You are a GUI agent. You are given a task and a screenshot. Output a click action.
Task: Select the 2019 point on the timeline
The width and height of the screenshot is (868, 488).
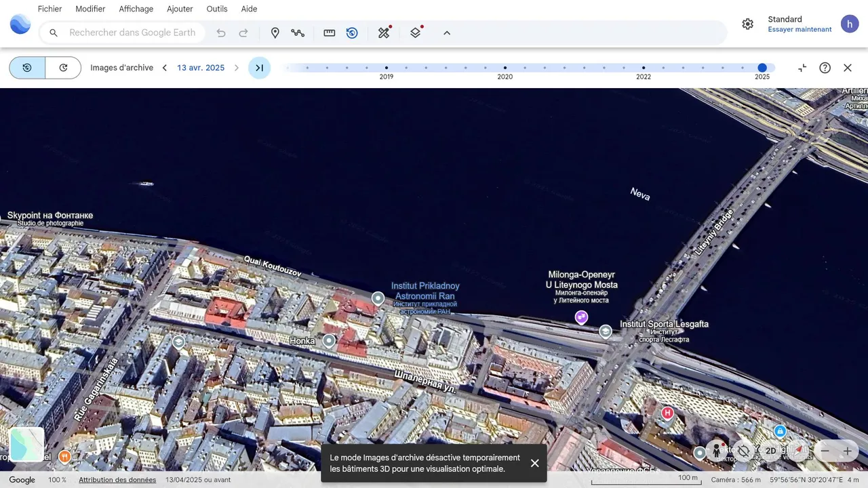(x=387, y=68)
